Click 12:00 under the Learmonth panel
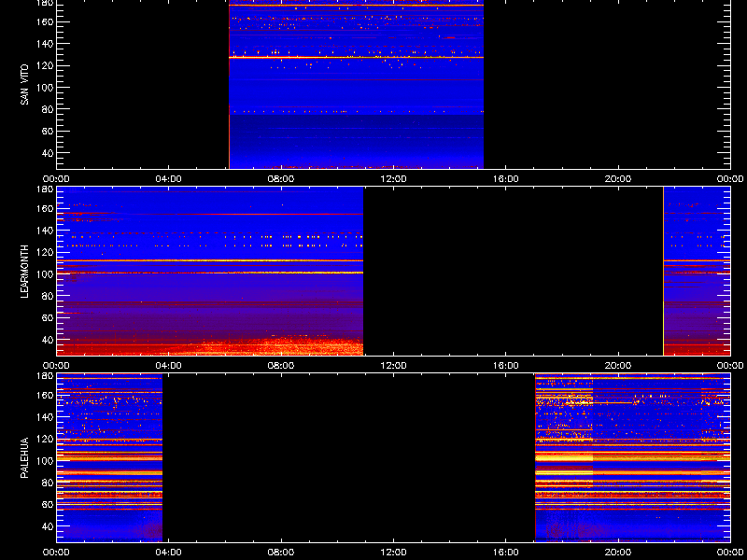Screen dimensions: 747x560 pos(393,366)
